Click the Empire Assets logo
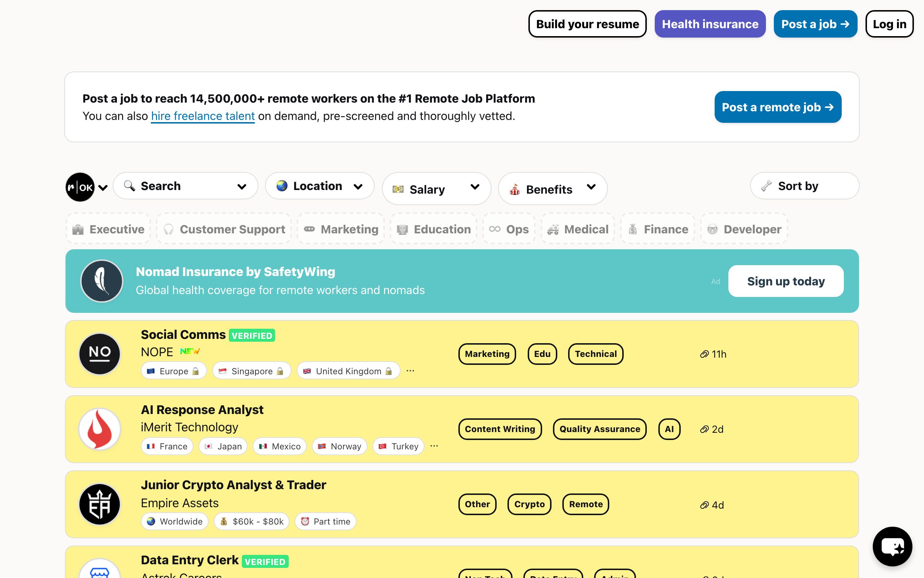Image resolution: width=924 pixels, height=578 pixels. (100, 504)
